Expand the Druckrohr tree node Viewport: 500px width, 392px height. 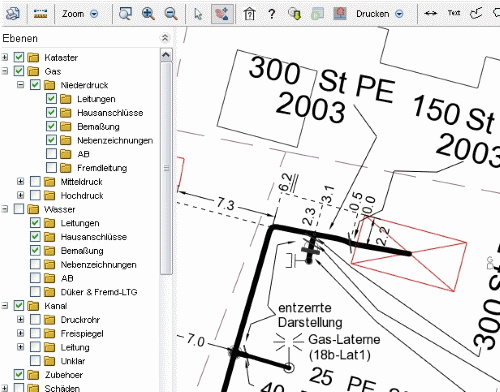[x=21, y=319]
